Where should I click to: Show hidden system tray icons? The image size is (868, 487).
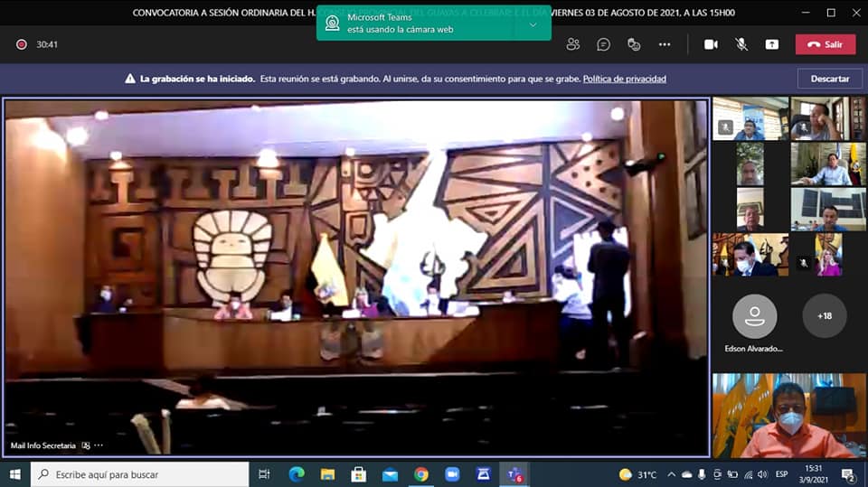tap(671, 474)
